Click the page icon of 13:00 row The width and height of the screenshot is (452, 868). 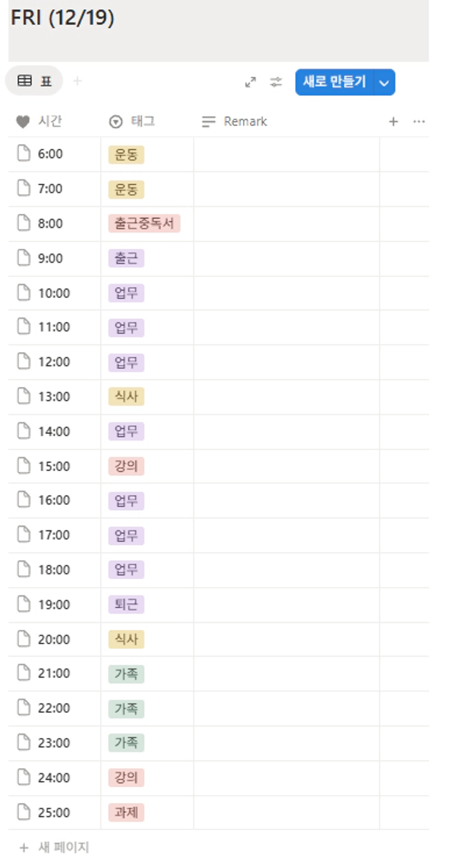24,396
